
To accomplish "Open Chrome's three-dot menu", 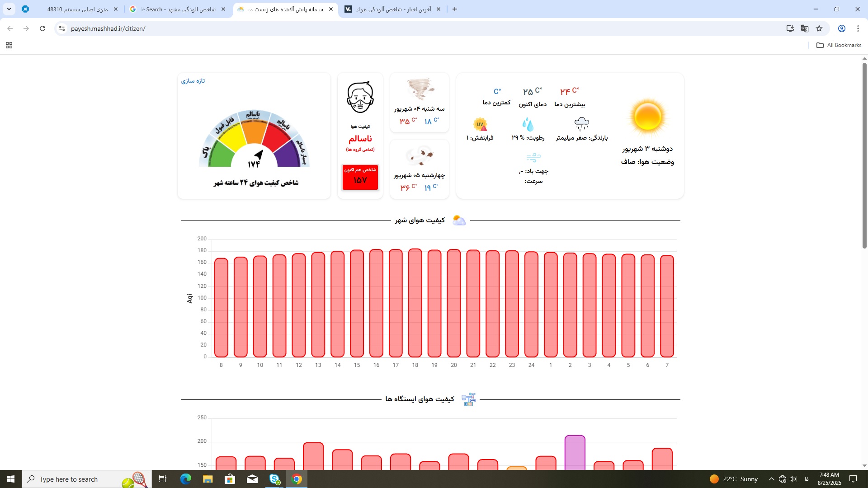I will click(858, 28).
